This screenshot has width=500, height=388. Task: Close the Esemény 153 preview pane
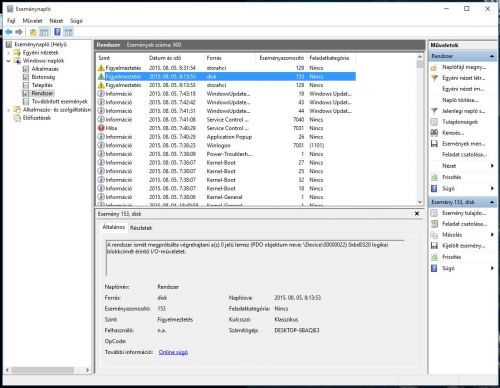tap(417, 214)
